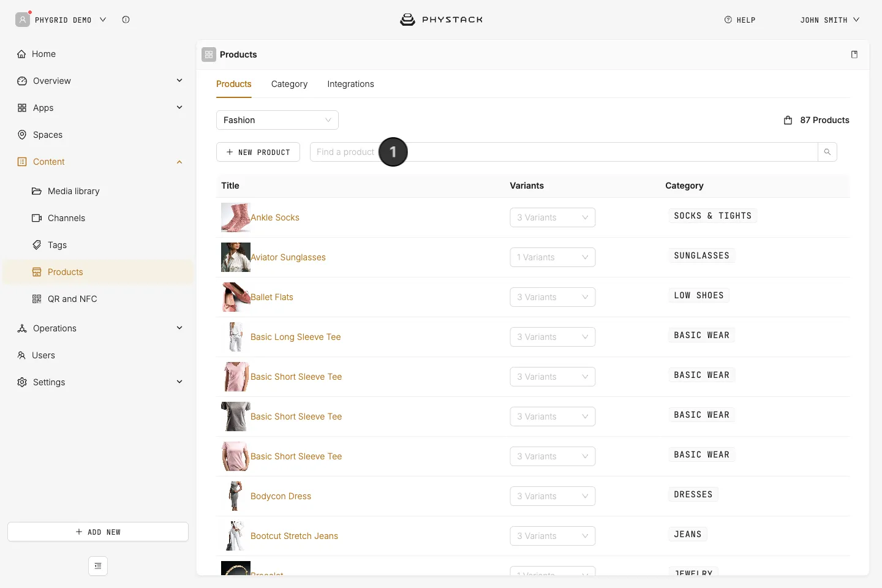Open the Fashion catalog dropdown
This screenshot has width=882, height=588.
tap(277, 120)
